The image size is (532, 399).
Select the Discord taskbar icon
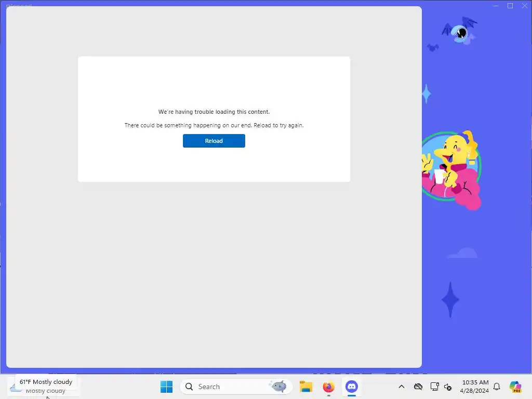pyautogui.click(x=352, y=387)
